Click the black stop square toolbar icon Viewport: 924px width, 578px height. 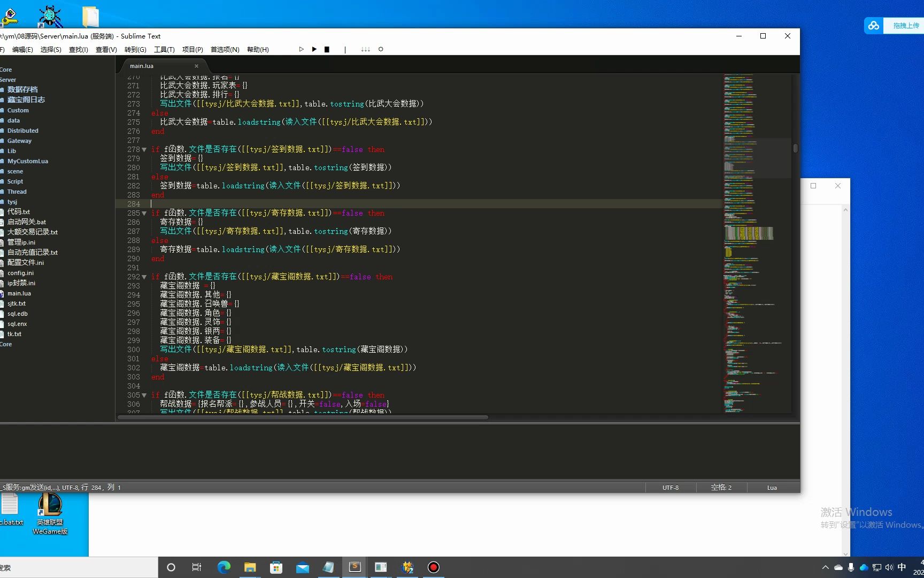(327, 49)
